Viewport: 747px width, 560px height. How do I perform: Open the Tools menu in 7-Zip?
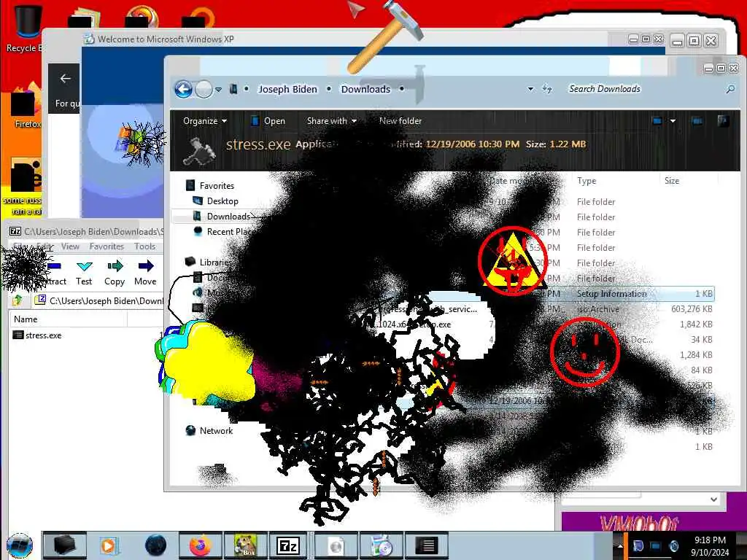pos(145,246)
